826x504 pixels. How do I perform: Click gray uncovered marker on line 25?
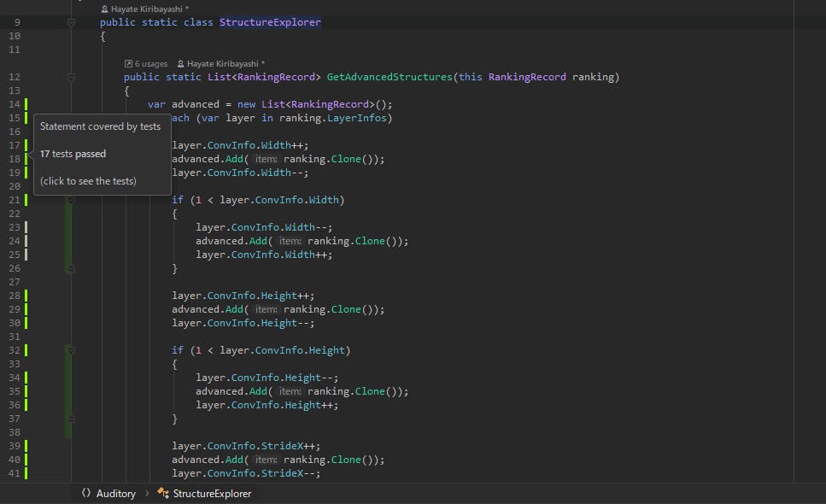(26, 255)
